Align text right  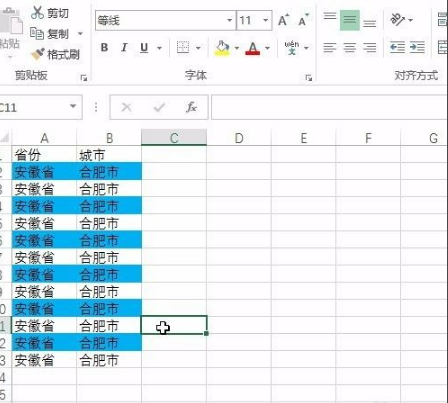370,48
